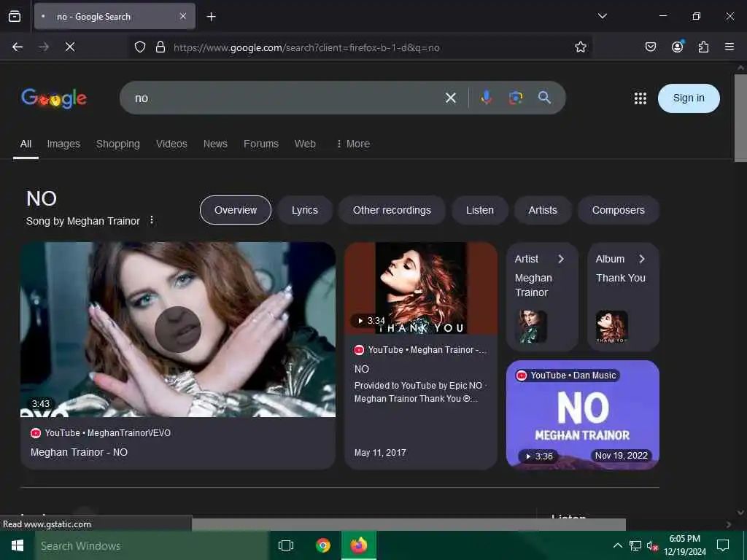The image size is (747, 560).
Task: Go to Google homepage via logo
Action: pyautogui.click(x=54, y=98)
